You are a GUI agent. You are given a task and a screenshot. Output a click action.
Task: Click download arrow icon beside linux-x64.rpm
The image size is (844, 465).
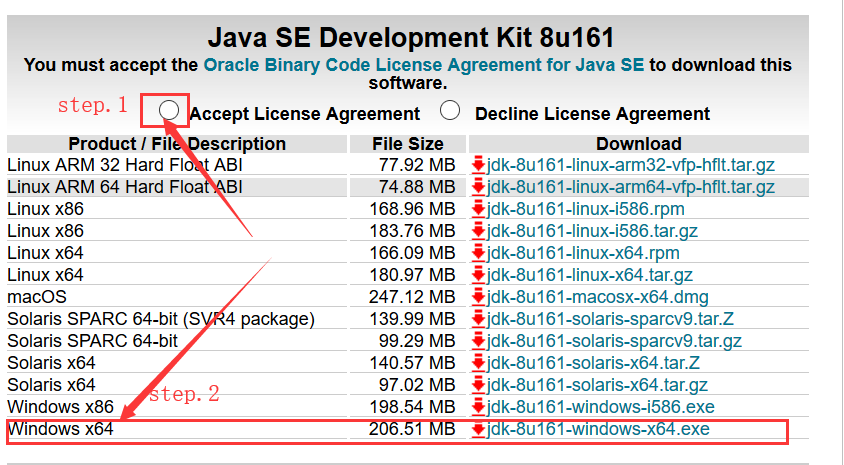(x=478, y=252)
